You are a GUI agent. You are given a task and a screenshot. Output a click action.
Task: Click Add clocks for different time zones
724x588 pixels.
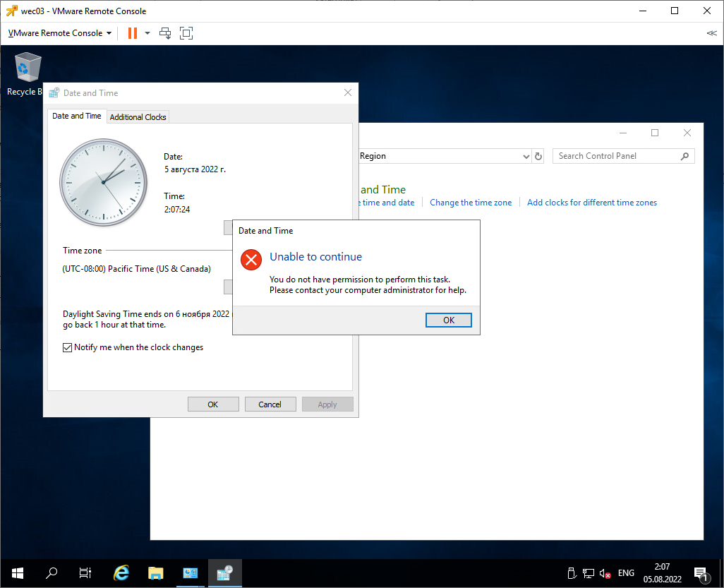(591, 202)
